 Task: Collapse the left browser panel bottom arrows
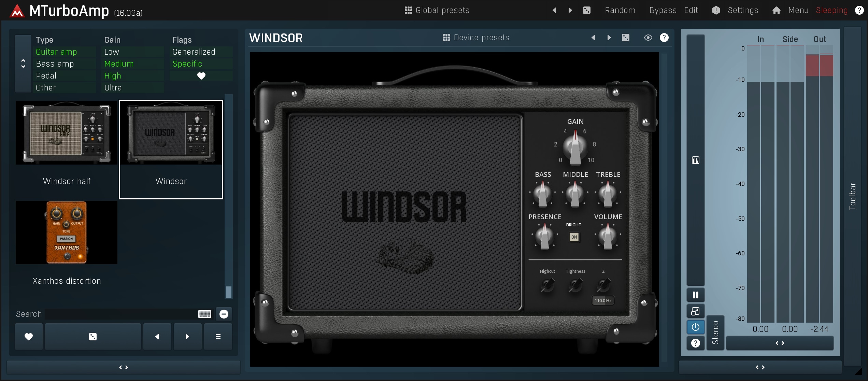point(124,367)
